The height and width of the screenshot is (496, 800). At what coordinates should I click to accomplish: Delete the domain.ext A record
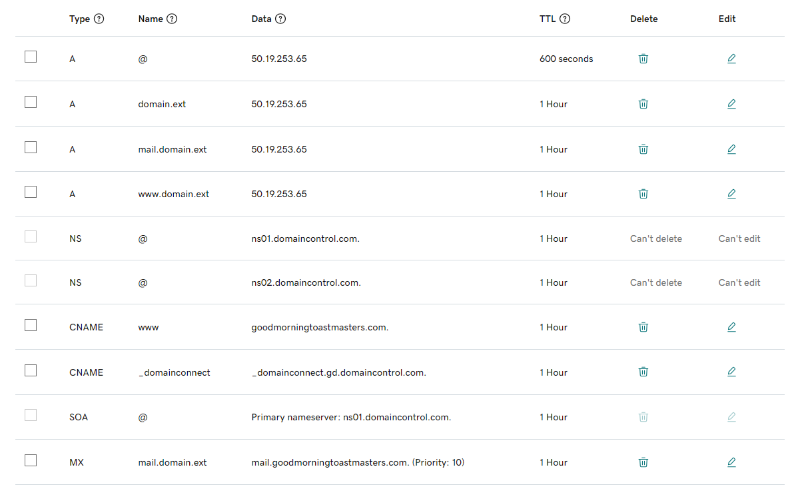click(x=643, y=104)
